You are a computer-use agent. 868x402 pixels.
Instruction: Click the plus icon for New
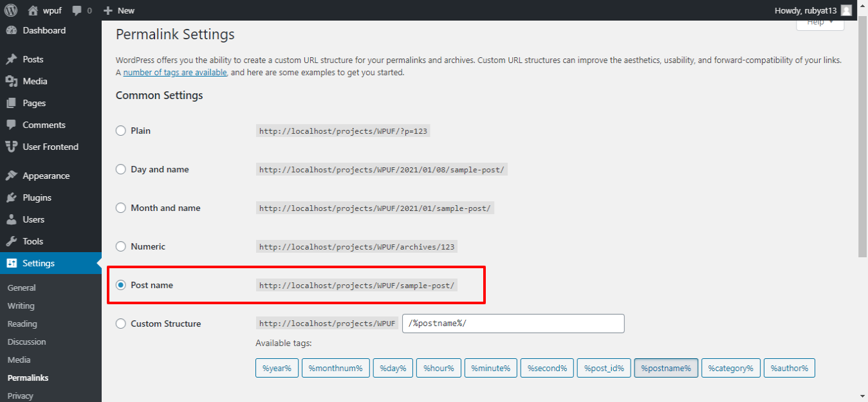coord(108,10)
